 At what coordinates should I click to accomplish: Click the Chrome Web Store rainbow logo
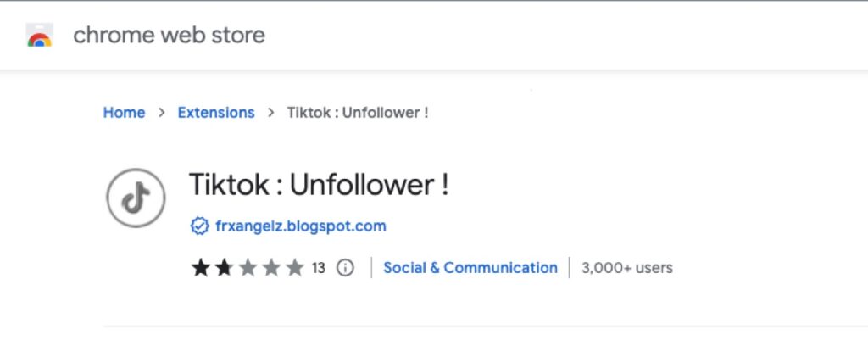(x=39, y=36)
